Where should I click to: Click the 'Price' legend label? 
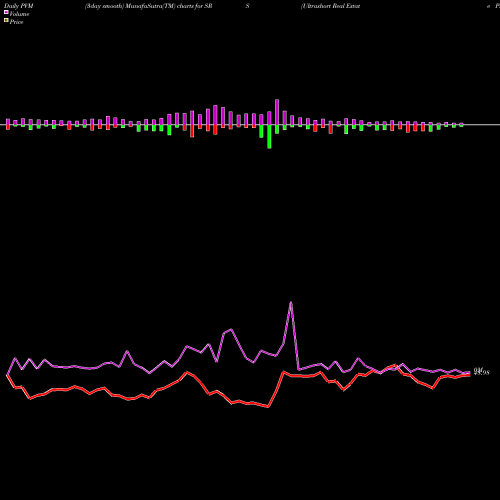16,22
